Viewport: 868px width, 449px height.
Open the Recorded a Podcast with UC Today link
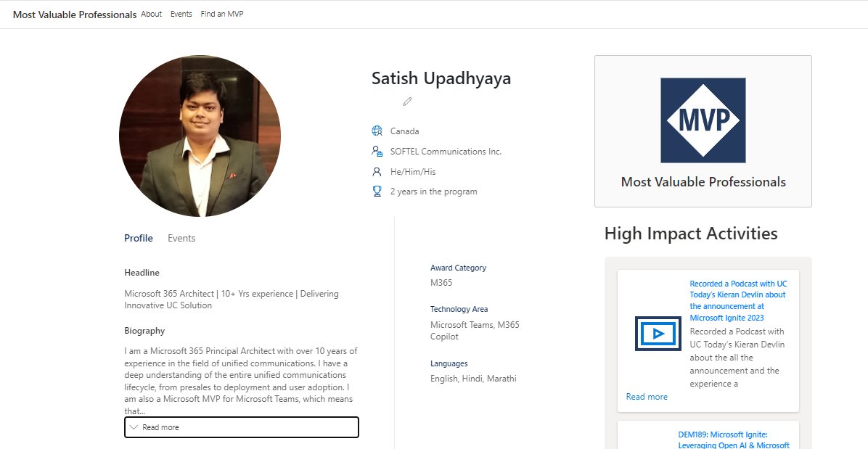point(737,300)
